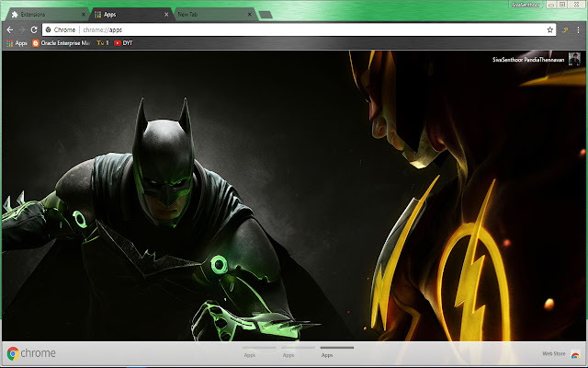Click the chrome://apps address bar

pyautogui.click(x=300, y=29)
